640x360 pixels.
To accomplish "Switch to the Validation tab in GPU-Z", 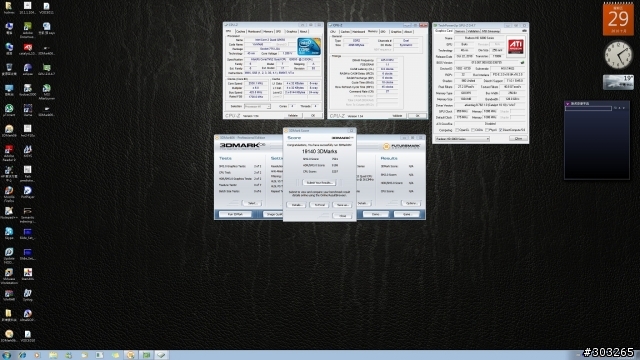I will [473, 31].
